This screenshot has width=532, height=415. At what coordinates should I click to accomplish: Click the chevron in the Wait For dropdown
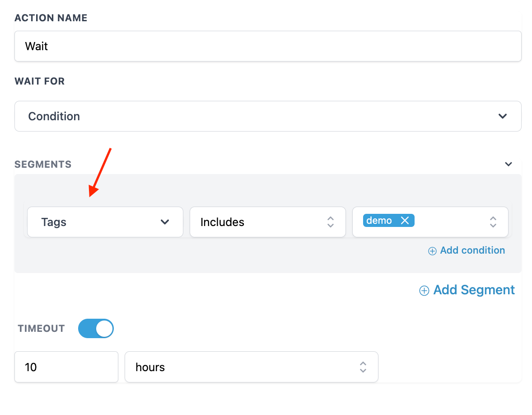(502, 116)
